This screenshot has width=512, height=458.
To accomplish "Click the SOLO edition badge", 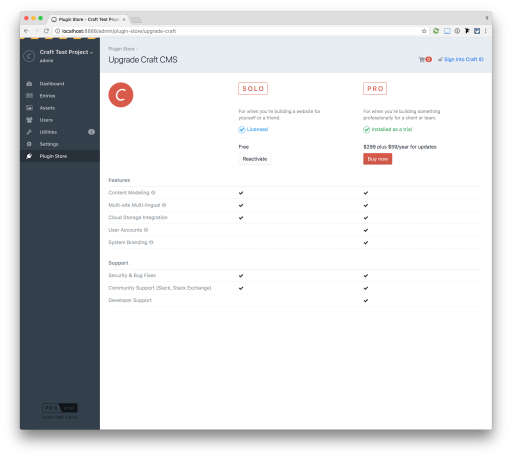I will click(253, 89).
